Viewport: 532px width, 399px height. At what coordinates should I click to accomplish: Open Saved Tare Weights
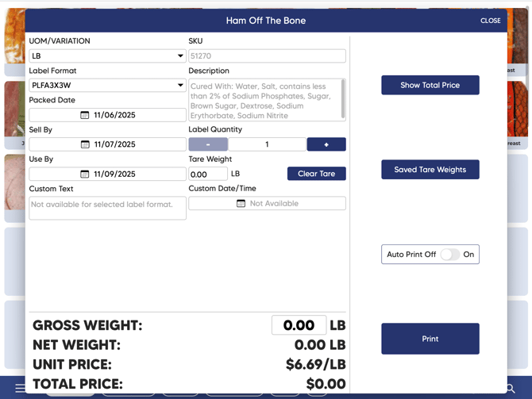tap(430, 170)
